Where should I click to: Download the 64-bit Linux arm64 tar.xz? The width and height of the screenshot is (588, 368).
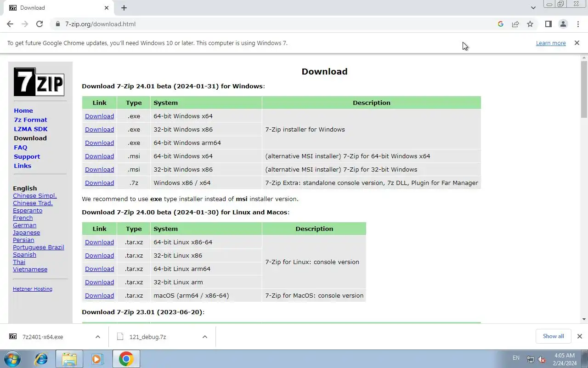[99, 269]
